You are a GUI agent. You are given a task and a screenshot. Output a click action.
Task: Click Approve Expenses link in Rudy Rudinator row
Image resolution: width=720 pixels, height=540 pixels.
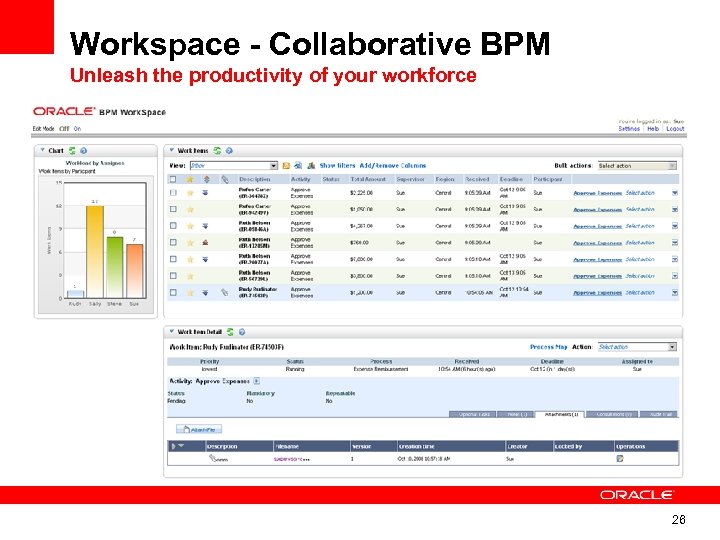(597, 293)
